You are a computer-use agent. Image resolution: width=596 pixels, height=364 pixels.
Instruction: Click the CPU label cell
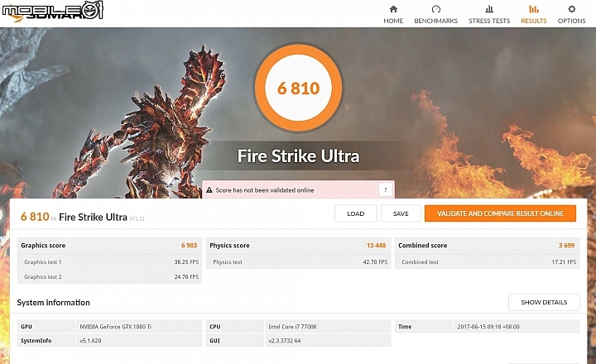click(x=235, y=327)
